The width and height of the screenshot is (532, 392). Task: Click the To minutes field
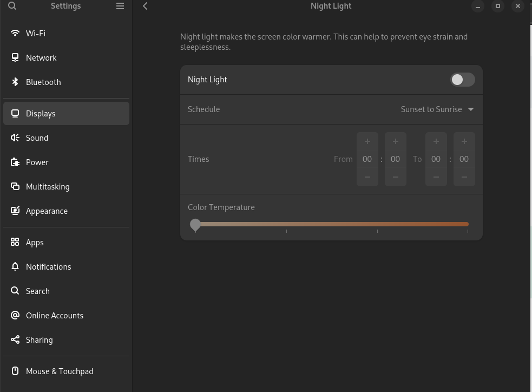point(464,159)
